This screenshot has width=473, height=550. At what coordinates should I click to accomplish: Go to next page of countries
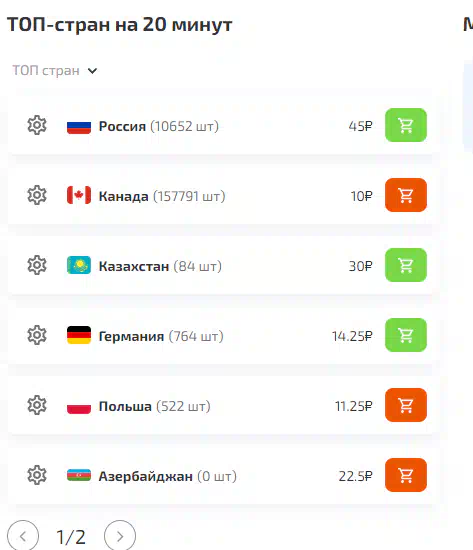point(120,536)
